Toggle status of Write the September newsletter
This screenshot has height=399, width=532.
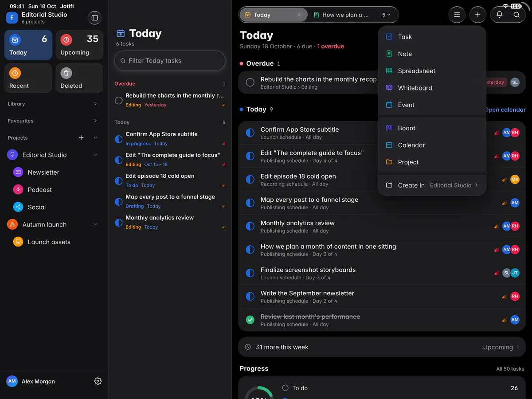point(250,296)
